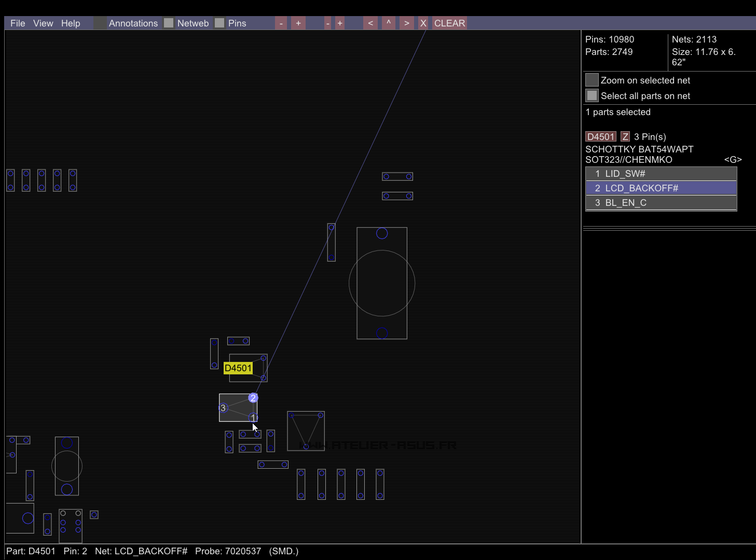Toggle the Pins checkbox
The image size is (756, 560).
[219, 23]
